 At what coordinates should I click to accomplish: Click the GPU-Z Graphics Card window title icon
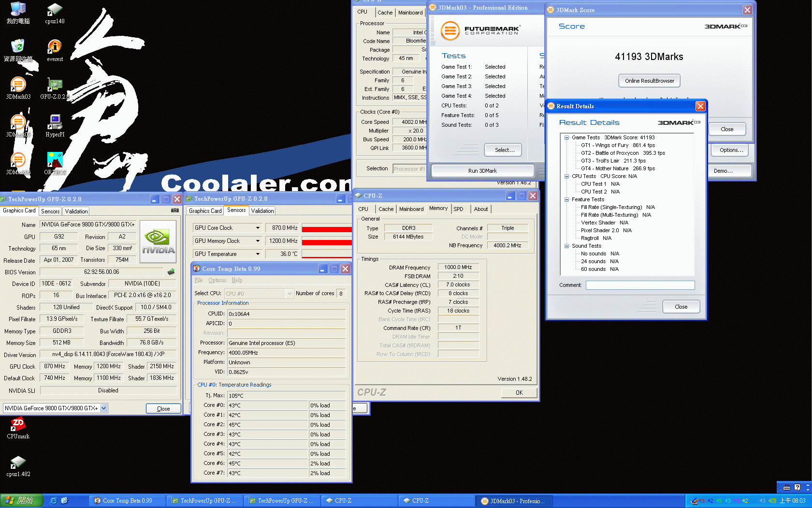click(3, 199)
